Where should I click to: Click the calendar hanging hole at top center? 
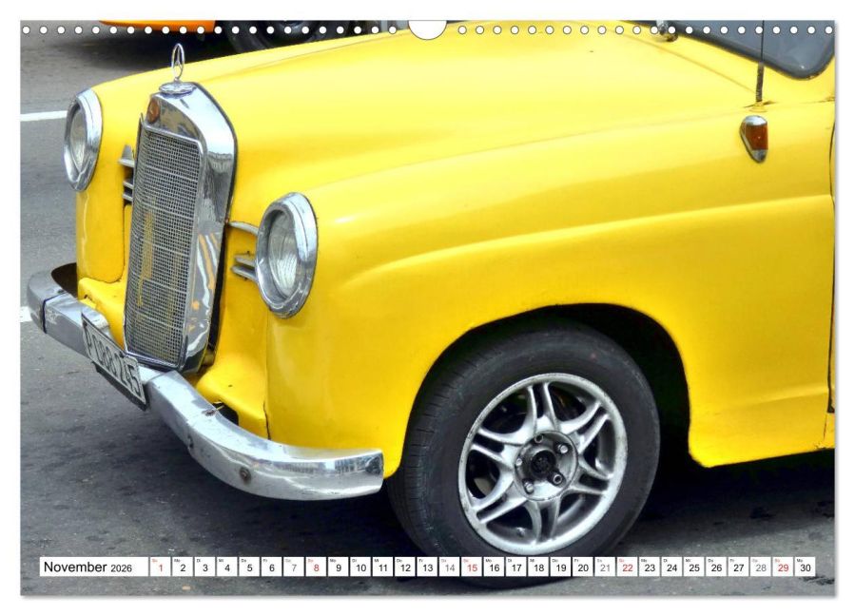[x=427, y=29]
